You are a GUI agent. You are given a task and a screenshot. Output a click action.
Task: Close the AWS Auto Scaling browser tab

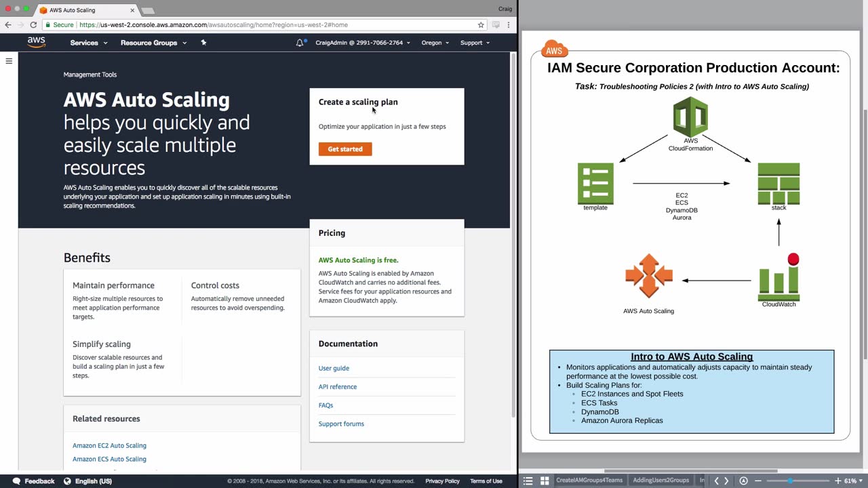(x=132, y=10)
